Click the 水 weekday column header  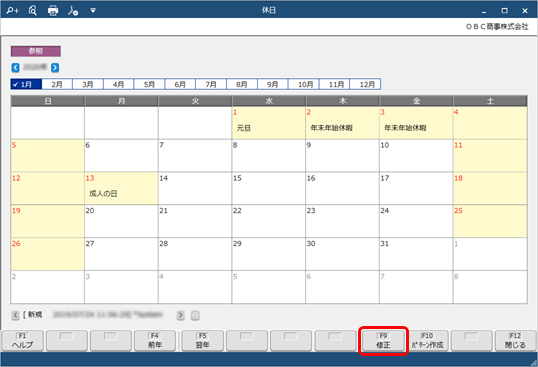point(269,101)
